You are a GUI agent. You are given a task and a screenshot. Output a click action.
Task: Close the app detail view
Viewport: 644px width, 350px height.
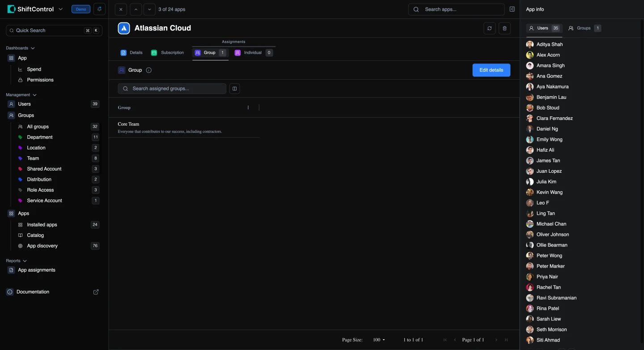tap(121, 9)
